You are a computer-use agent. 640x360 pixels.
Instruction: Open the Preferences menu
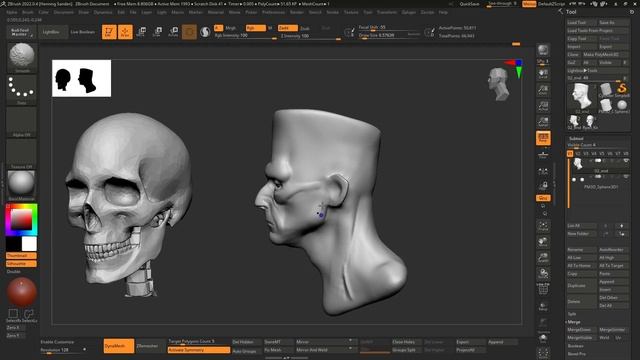(x=273, y=12)
